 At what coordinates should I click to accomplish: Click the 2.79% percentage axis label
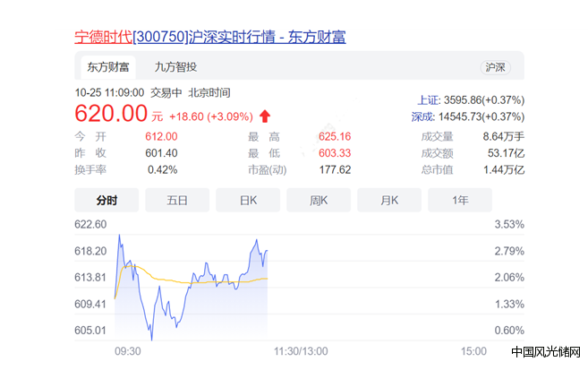(509, 251)
